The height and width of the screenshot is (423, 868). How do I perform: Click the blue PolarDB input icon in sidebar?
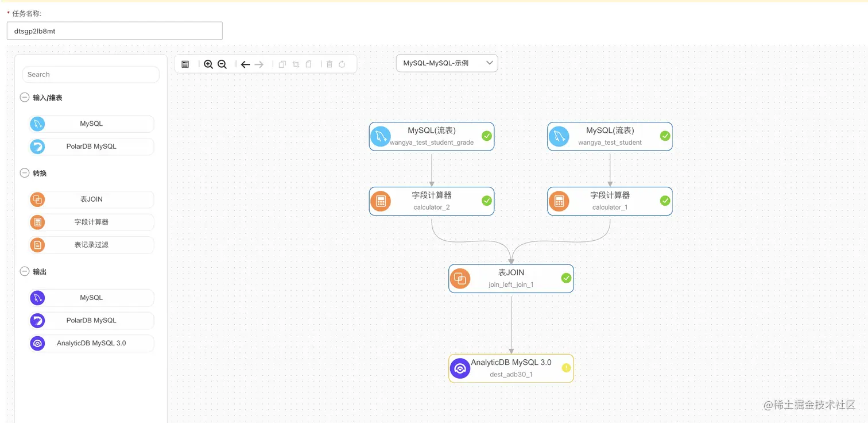[x=37, y=147]
